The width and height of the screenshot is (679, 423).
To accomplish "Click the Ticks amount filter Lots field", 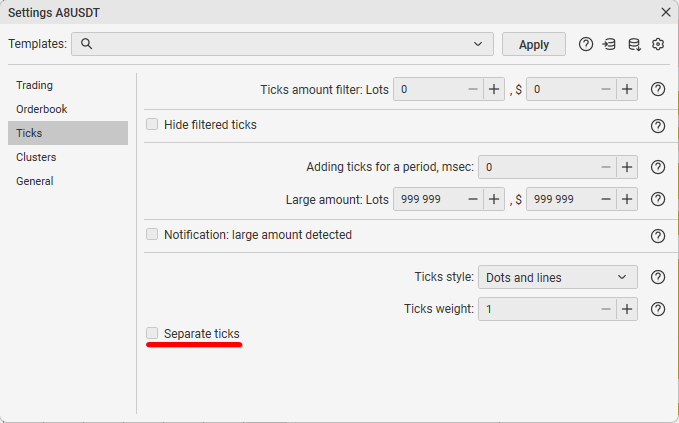I will [x=430, y=89].
